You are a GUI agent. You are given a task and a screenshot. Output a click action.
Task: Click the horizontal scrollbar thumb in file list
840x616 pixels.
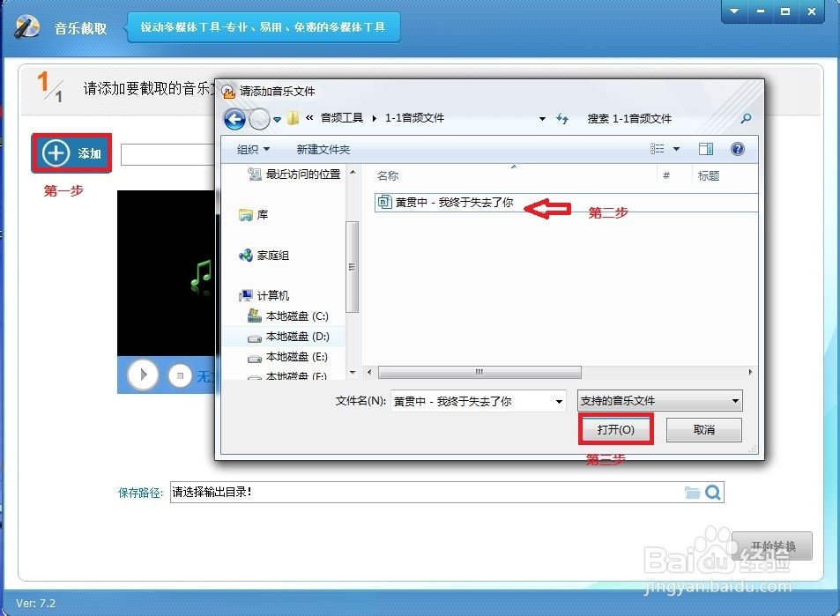pos(479,372)
